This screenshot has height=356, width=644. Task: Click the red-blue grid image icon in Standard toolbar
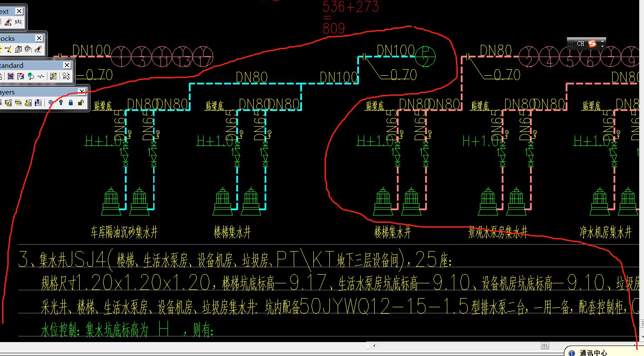pyautogui.click(x=11, y=76)
